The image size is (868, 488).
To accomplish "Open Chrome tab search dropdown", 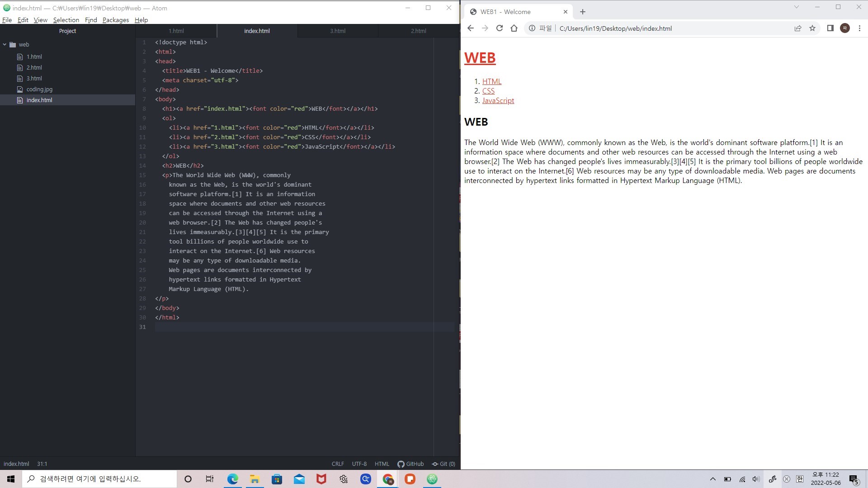I will (797, 7).
